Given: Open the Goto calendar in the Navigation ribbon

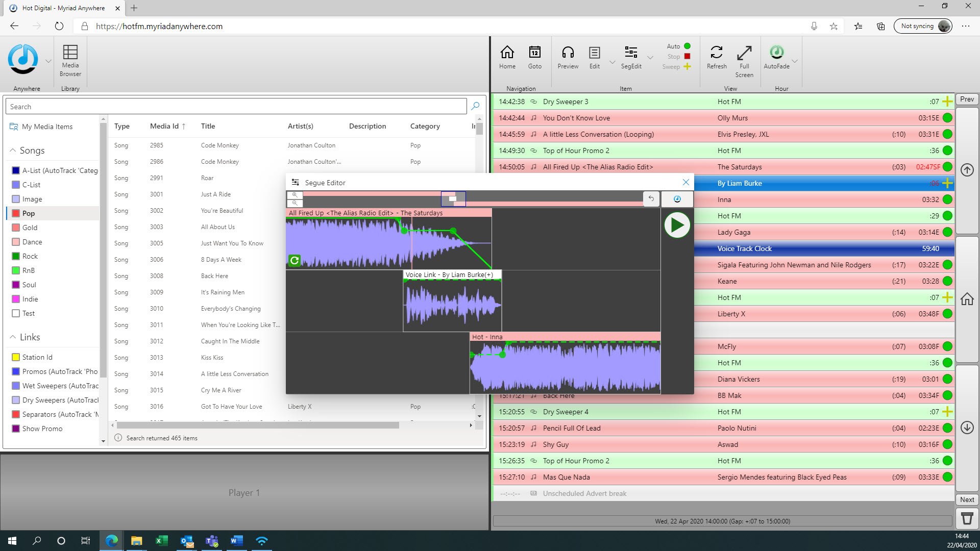Looking at the screenshot, I should coord(534,58).
